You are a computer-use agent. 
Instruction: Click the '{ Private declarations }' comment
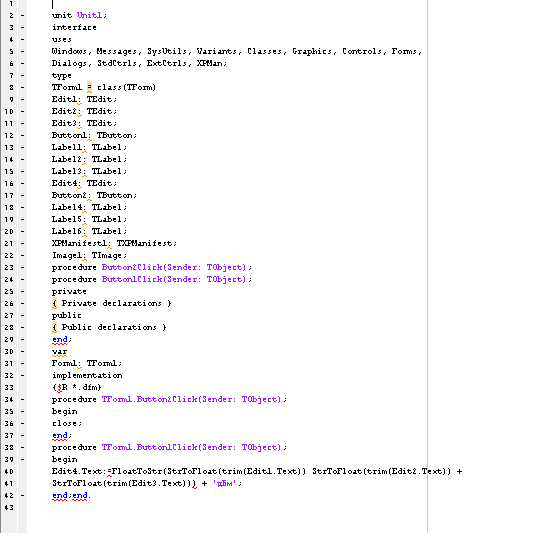click(112, 303)
